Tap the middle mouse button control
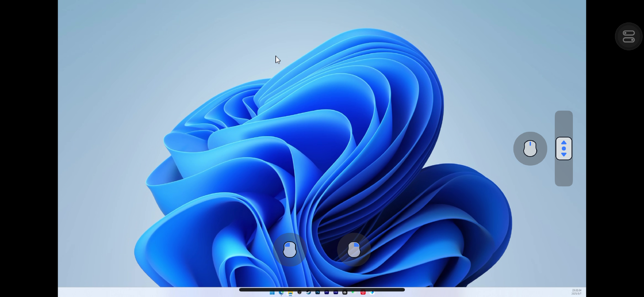This screenshot has width=644, height=297. tap(530, 148)
